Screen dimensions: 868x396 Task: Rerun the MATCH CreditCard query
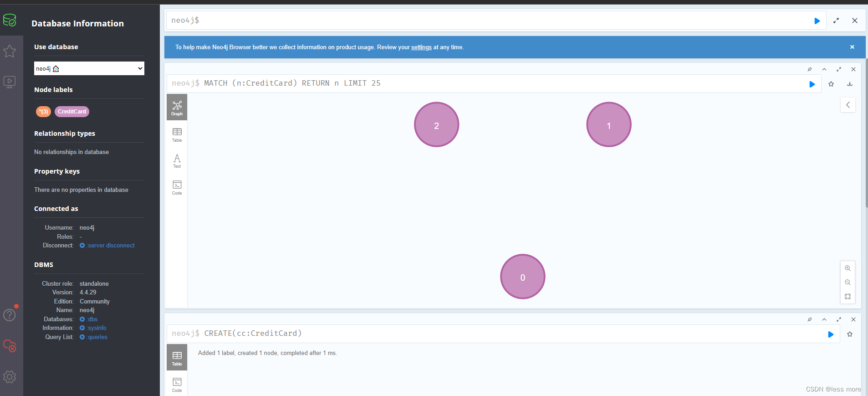(x=812, y=84)
